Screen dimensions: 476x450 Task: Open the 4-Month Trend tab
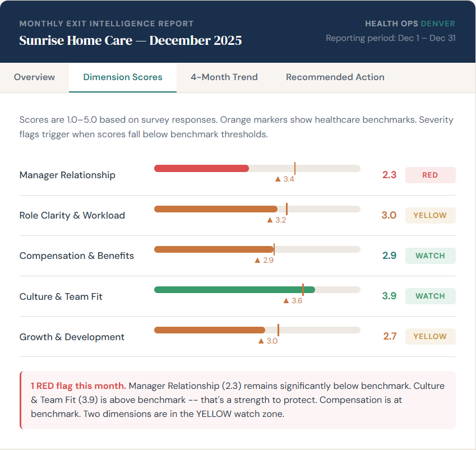pyautogui.click(x=224, y=77)
